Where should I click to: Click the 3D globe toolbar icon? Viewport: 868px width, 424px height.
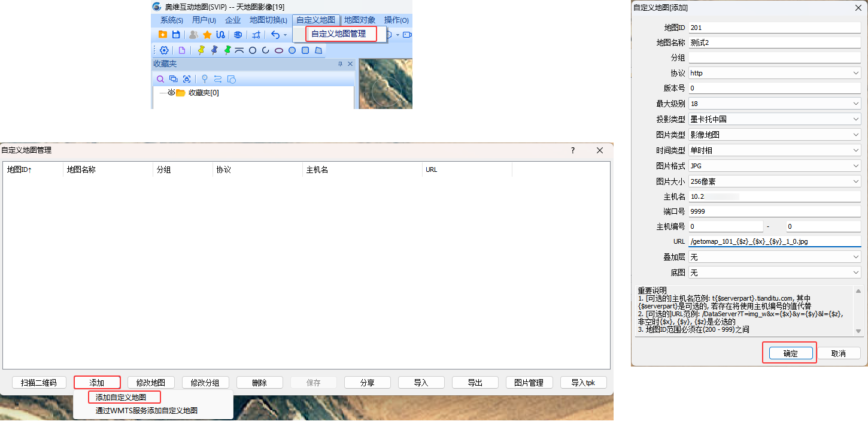[238, 35]
